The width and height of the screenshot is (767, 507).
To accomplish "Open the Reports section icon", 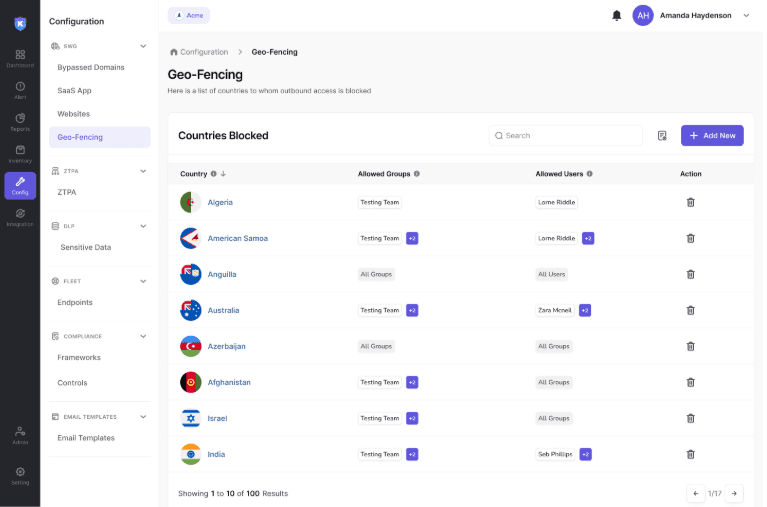I will coord(20,122).
